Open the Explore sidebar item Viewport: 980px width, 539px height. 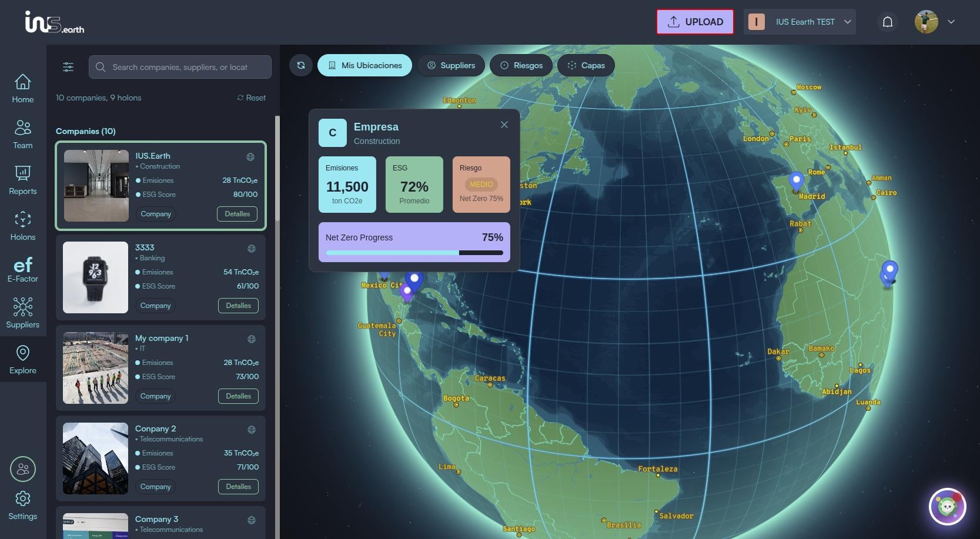(23, 359)
